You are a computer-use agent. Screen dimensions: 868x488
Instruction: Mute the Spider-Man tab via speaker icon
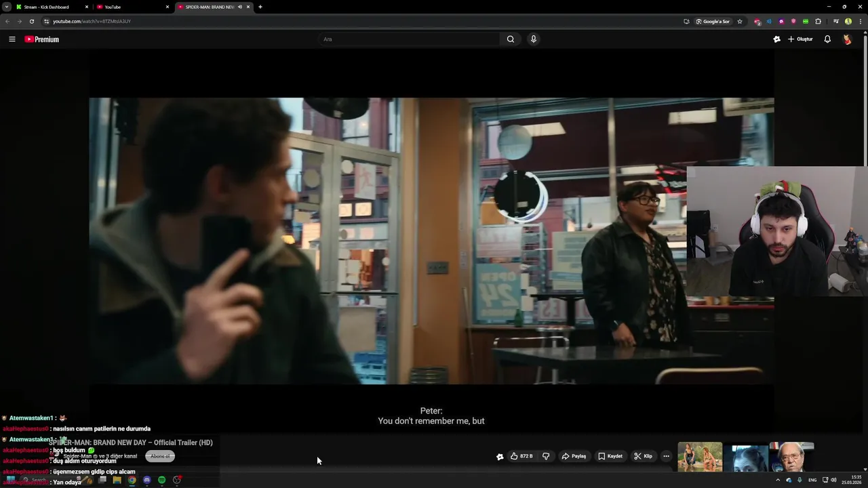pos(240,7)
